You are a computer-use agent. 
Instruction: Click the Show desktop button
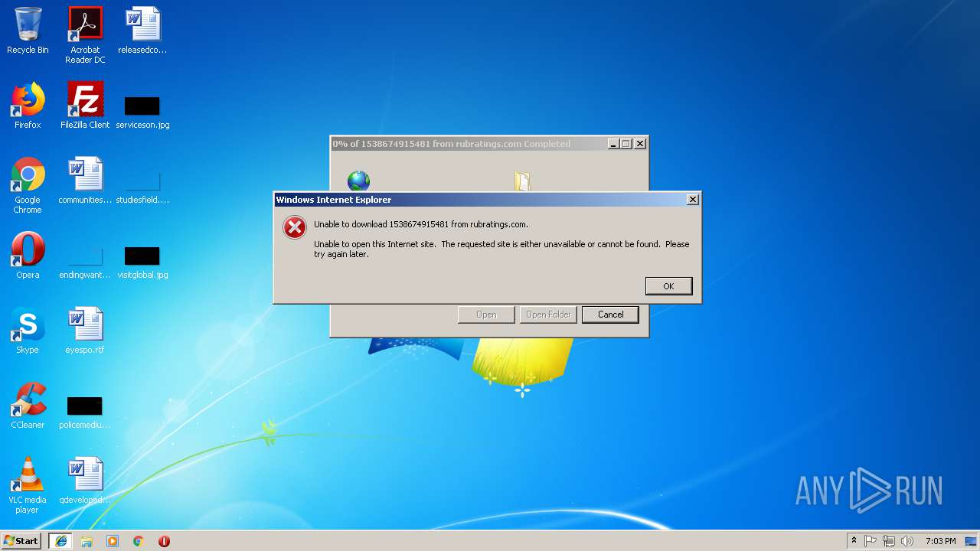point(972,541)
